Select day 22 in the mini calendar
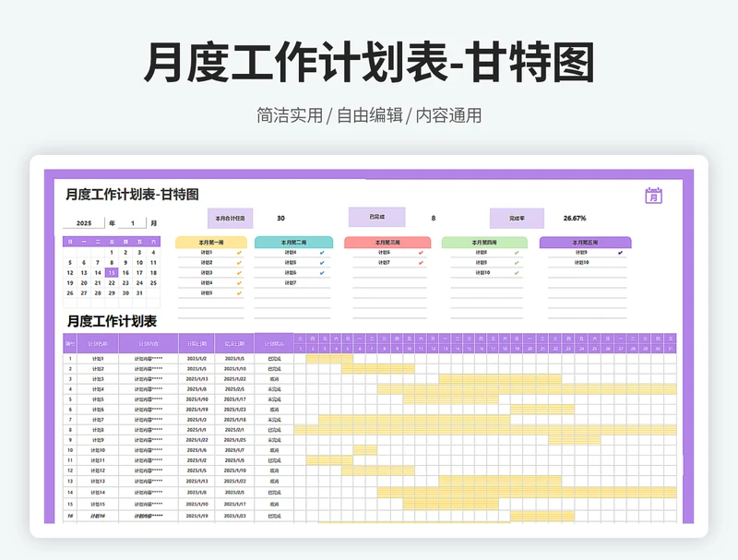The image size is (738, 560). tap(112, 283)
